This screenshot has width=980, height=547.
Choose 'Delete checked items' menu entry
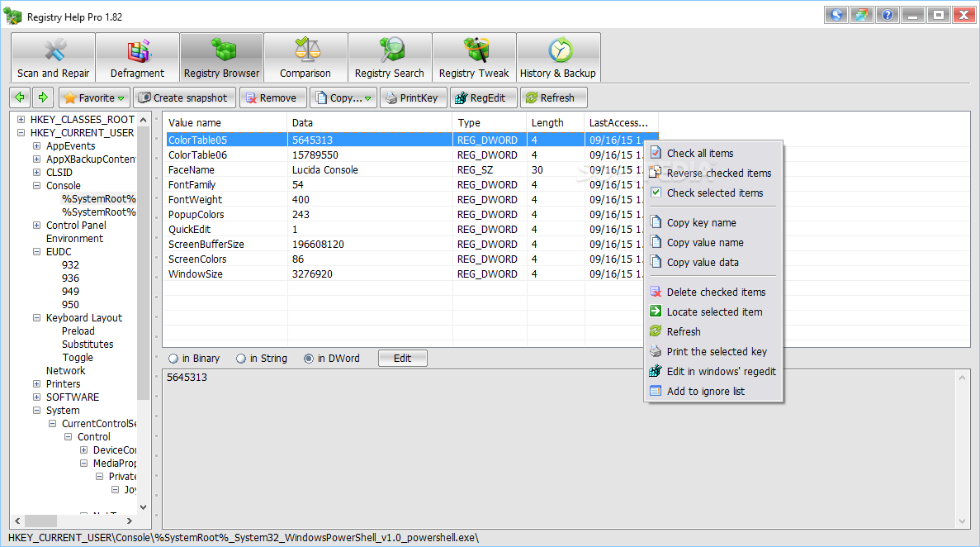click(x=713, y=293)
